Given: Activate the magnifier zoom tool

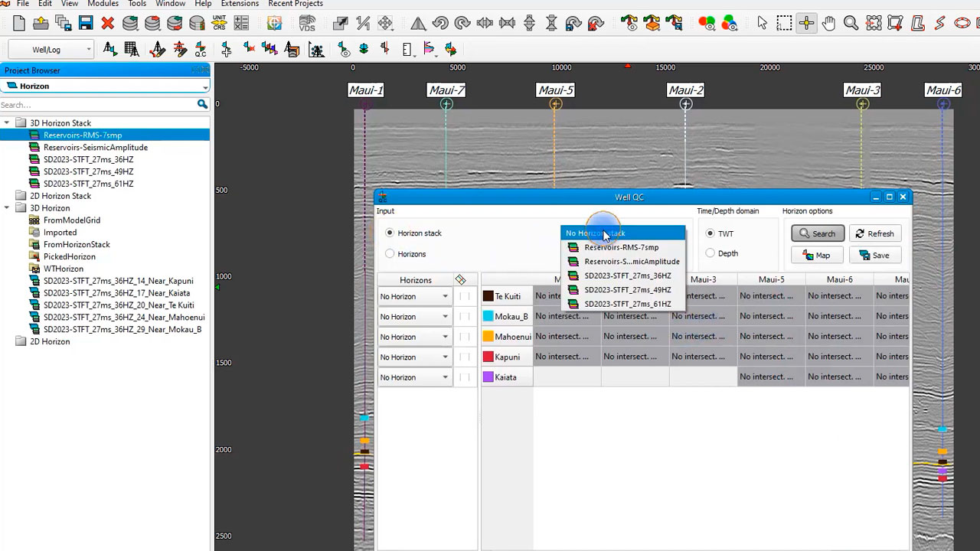Looking at the screenshot, I should (x=851, y=24).
